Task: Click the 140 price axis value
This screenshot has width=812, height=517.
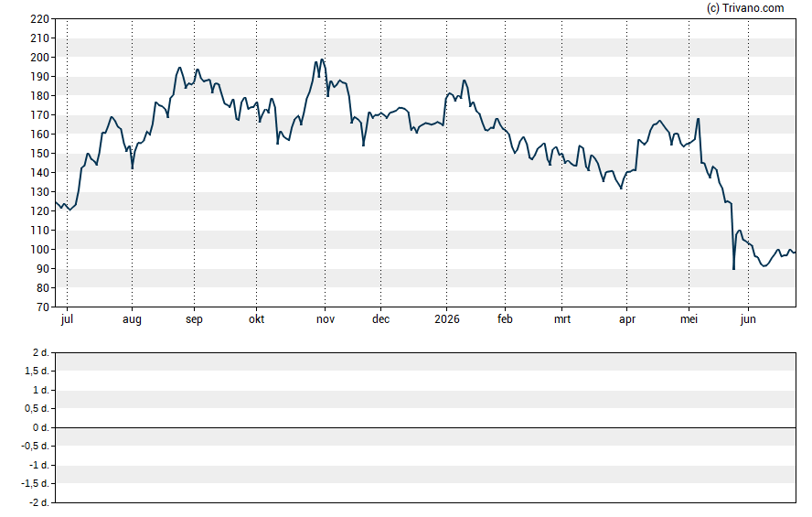Action: click(40, 173)
